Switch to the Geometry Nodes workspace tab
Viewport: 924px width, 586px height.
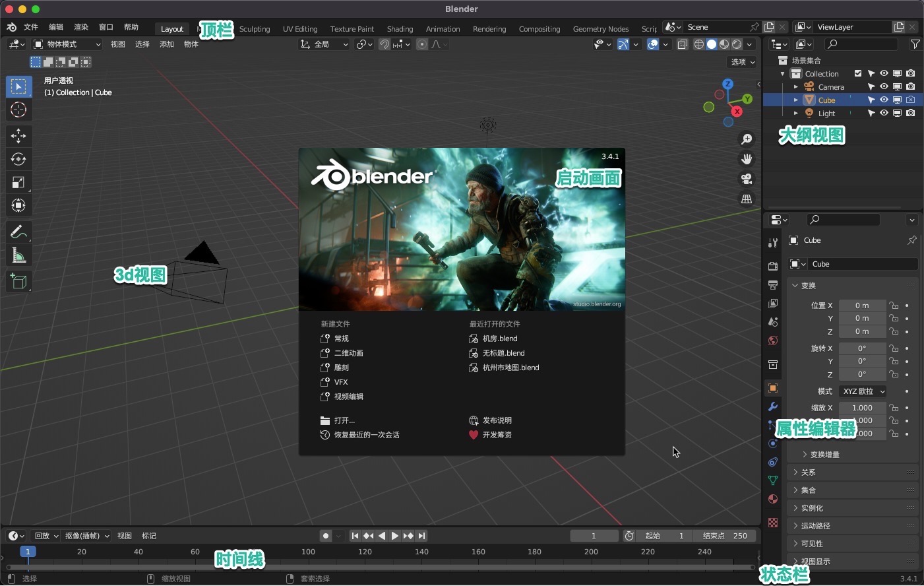point(600,29)
